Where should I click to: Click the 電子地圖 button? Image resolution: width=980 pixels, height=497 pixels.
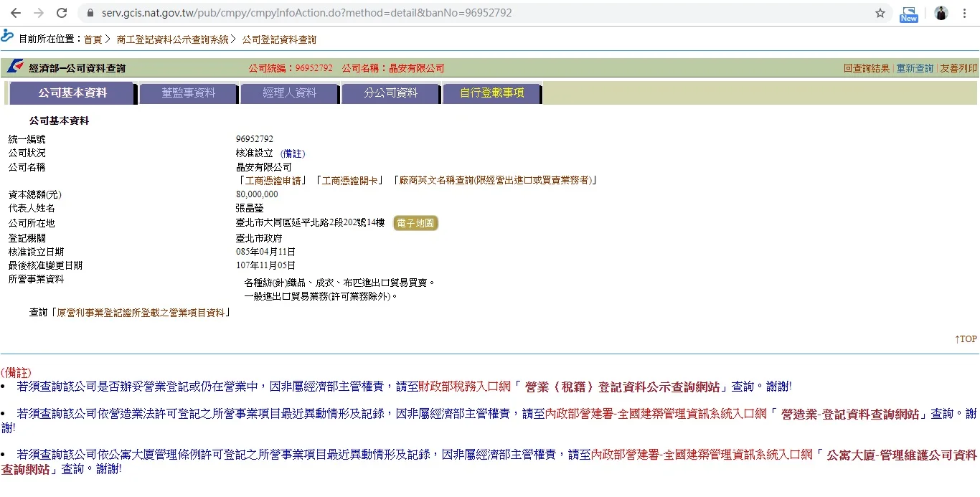pos(415,223)
